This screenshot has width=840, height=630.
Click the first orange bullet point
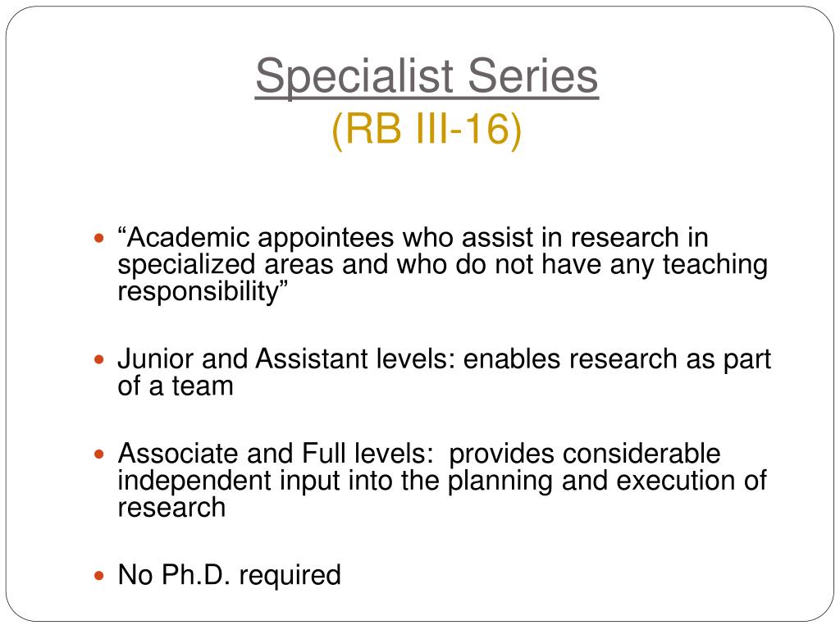[98, 237]
